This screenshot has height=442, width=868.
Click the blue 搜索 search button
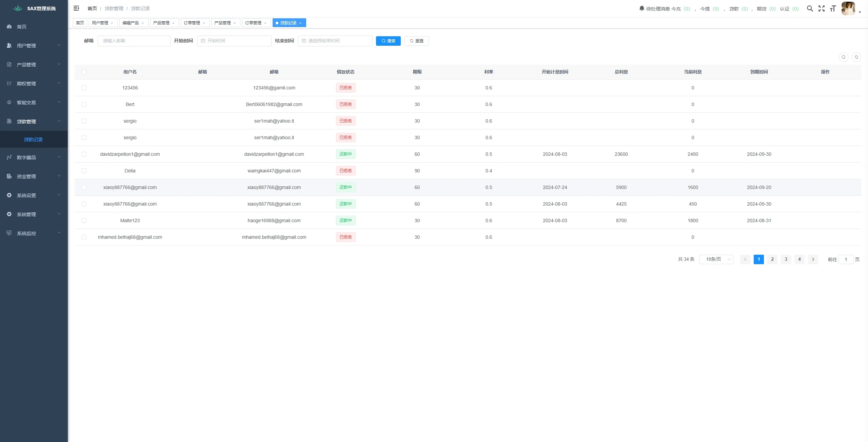[388, 41]
